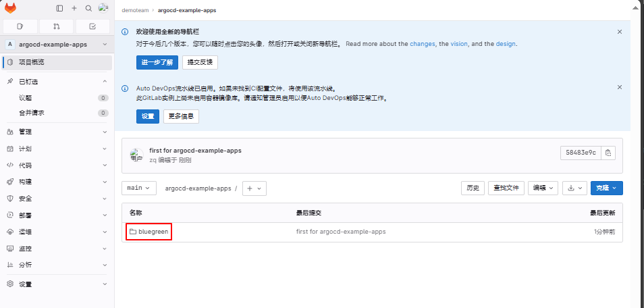Viewport: 644px width, 308px height.
Task: Collapse the 已钉选 pinned section
Action: pos(105,82)
